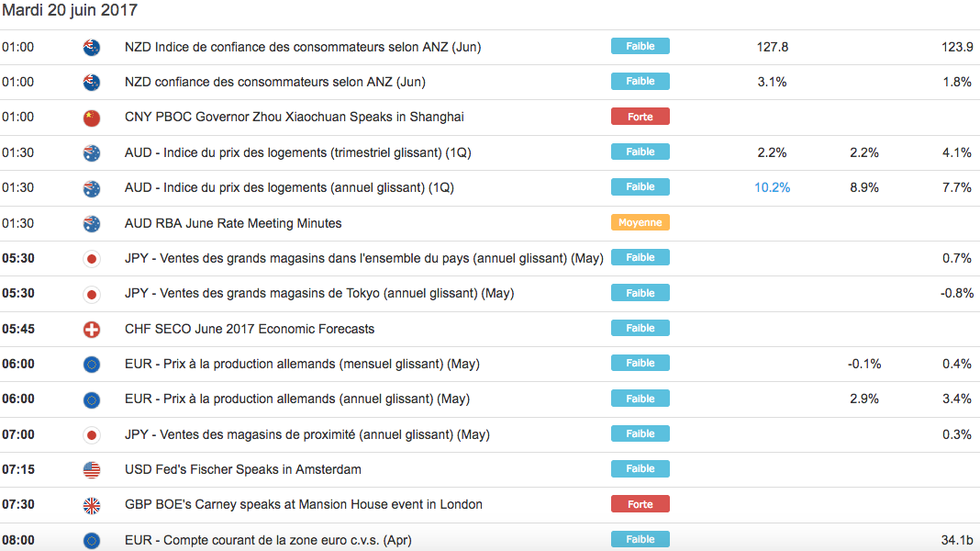980x551 pixels.
Task: Click the New Zealand flag beside ANZ consumer confidence index
Action: coord(91,47)
